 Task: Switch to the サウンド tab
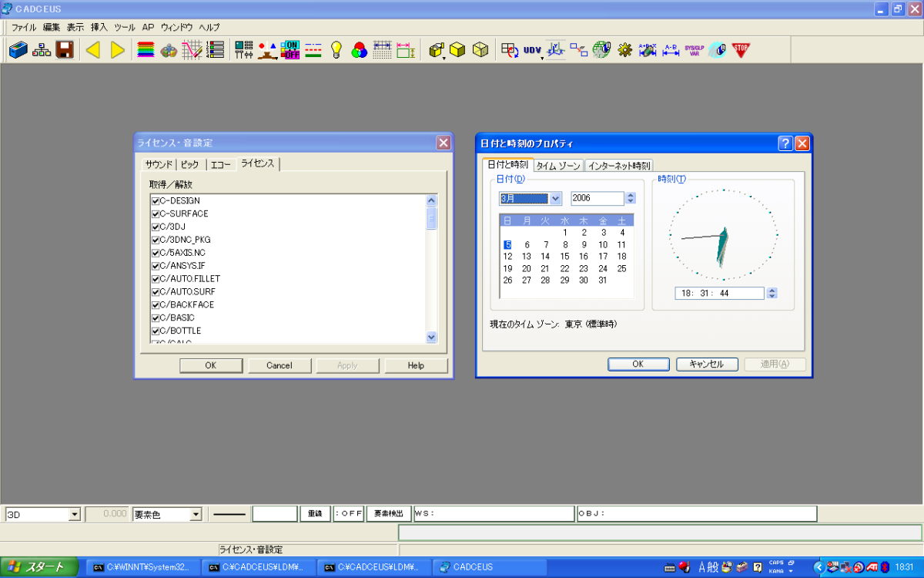click(159, 164)
